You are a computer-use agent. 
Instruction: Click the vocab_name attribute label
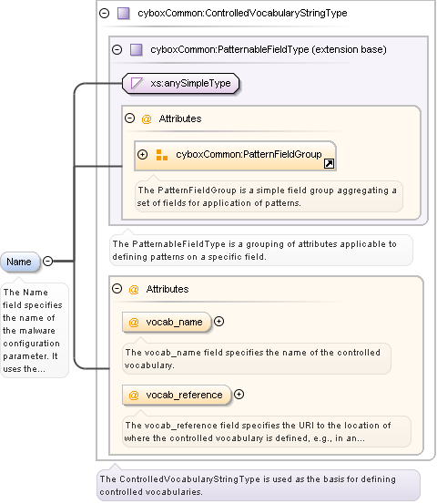pyautogui.click(x=175, y=322)
